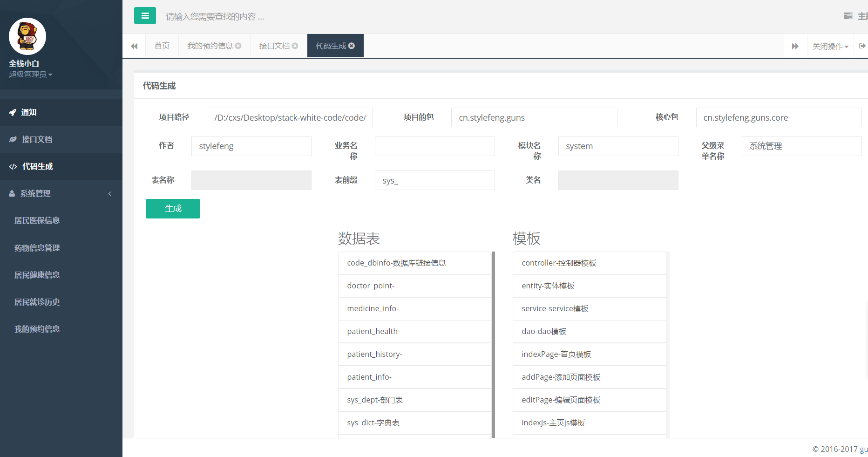Image resolution: width=868 pixels, height=457 pixels.
Task: Select the sys_dept-部门表 row
Action: (x=414, y=400)
